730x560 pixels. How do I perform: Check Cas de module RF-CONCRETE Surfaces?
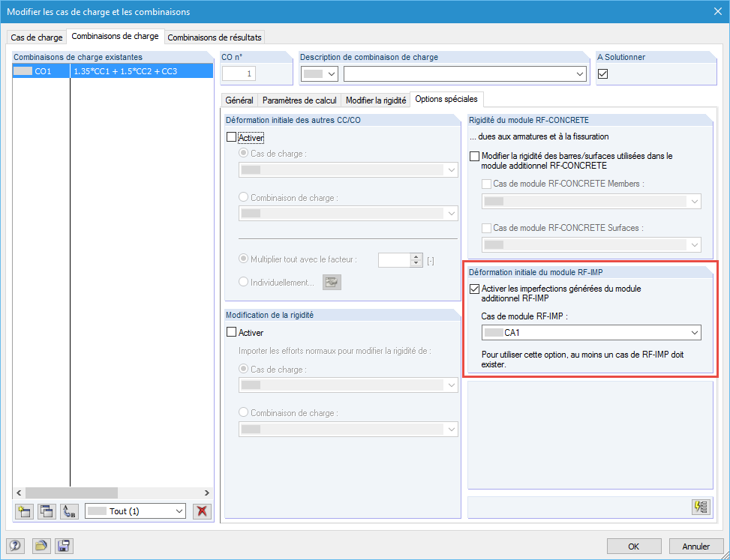[486, 229]
